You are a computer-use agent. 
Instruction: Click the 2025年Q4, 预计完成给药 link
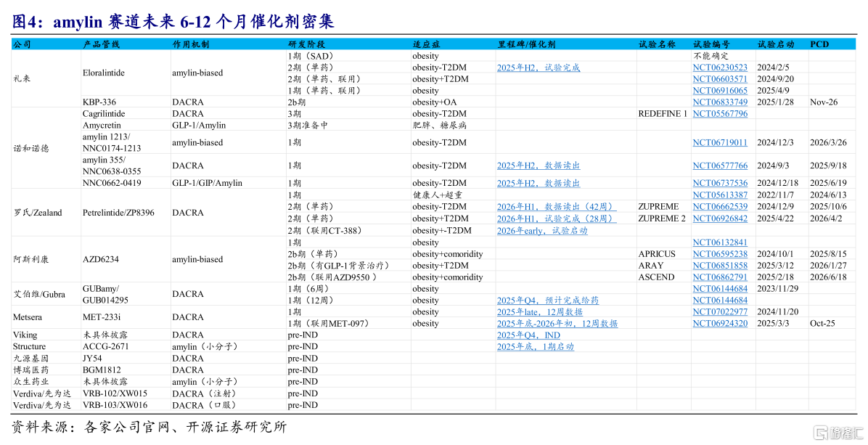pyautogui.click(x=547, y=301)
